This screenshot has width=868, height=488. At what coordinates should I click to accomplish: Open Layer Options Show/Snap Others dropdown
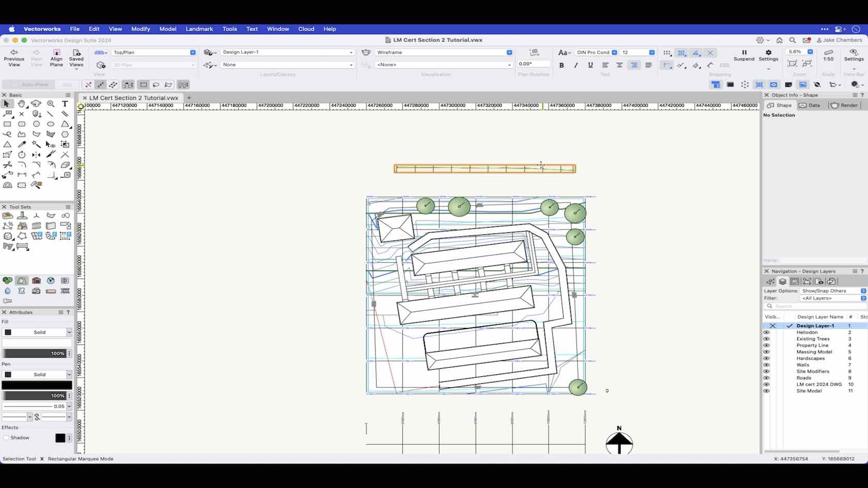[833, 291]
